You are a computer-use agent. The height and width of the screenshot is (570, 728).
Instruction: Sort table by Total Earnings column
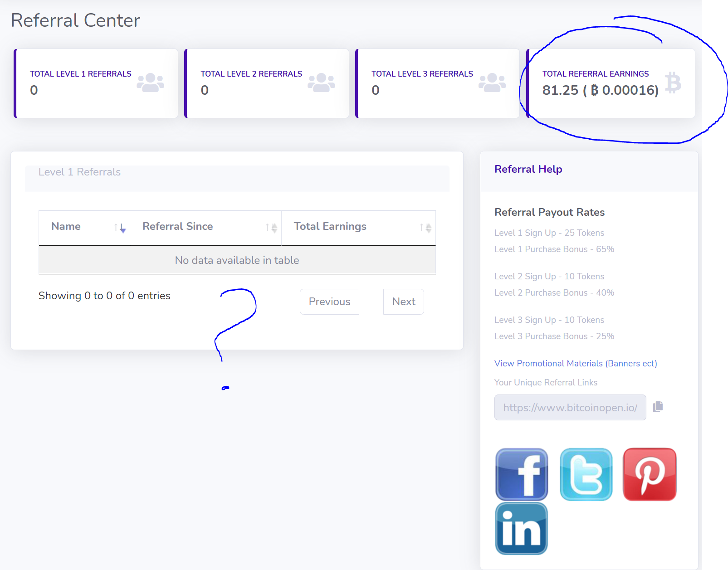358,228
